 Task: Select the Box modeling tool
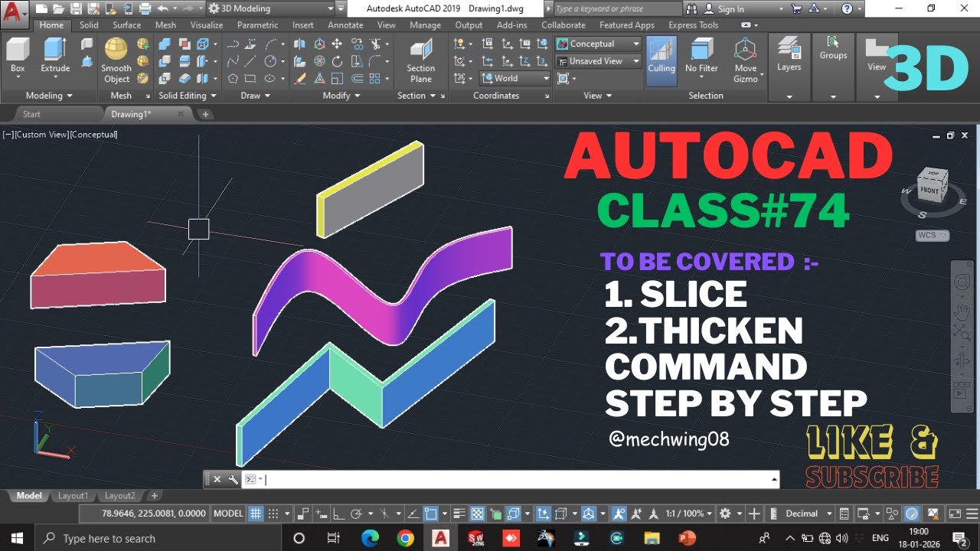click(x=18, y=56)
